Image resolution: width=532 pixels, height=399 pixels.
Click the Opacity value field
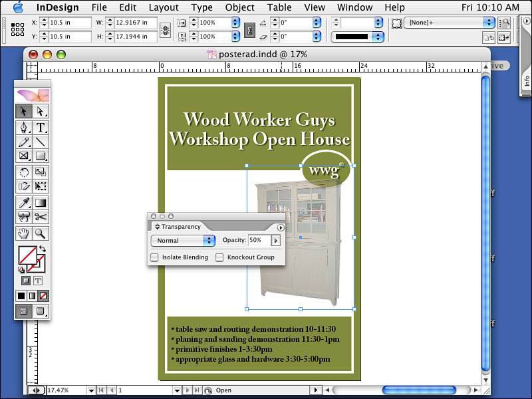click(x=259, y=241)
